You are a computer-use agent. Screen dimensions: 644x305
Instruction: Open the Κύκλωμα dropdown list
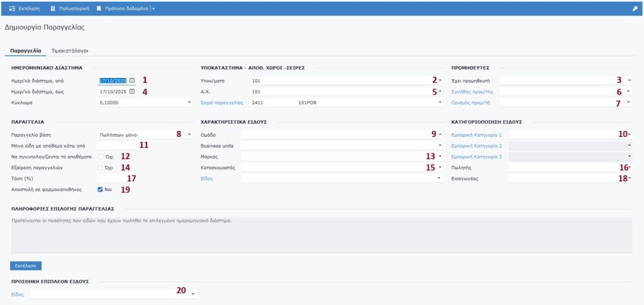pyautogui.click(x=189, y=103)
